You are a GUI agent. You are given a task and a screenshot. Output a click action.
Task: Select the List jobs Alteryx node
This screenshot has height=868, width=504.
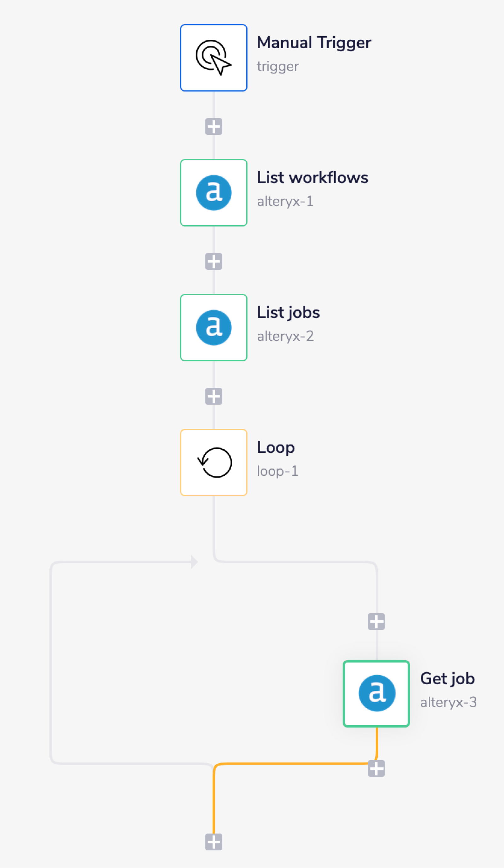point(214,328)
